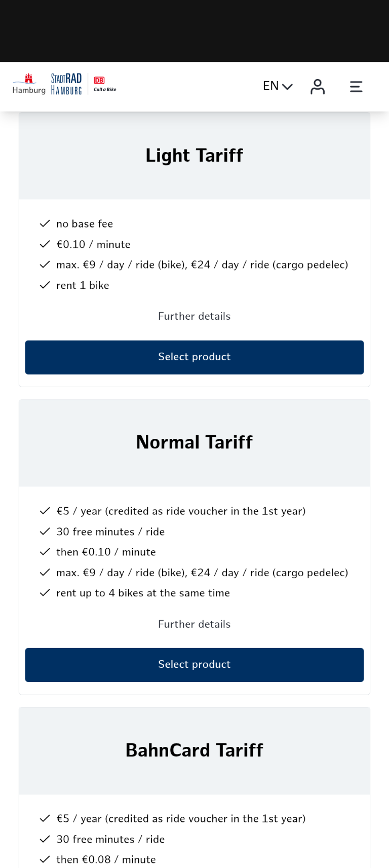Open the user account profile icon
Screen dimensions: 389x868
(x=318, y=87)
